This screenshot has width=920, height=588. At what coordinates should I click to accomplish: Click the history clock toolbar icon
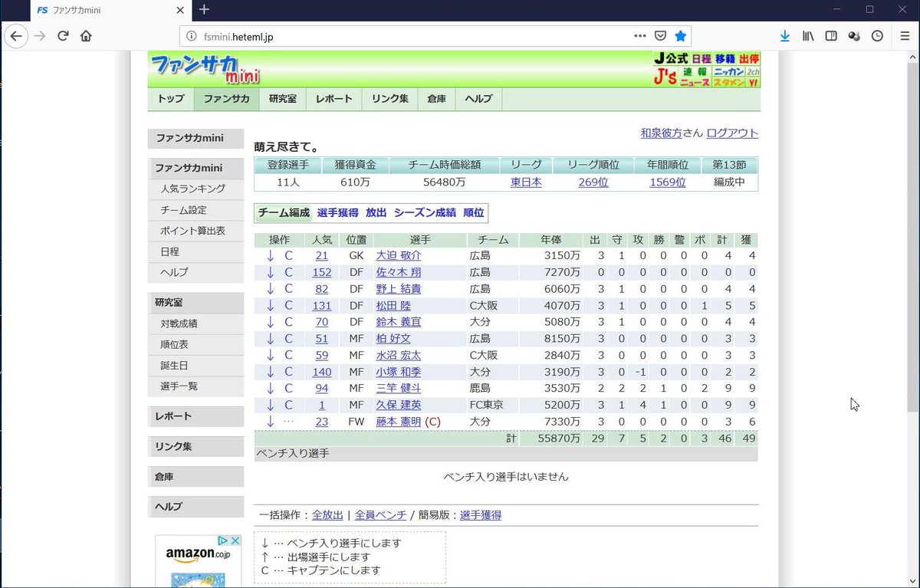tap(877, 36)
